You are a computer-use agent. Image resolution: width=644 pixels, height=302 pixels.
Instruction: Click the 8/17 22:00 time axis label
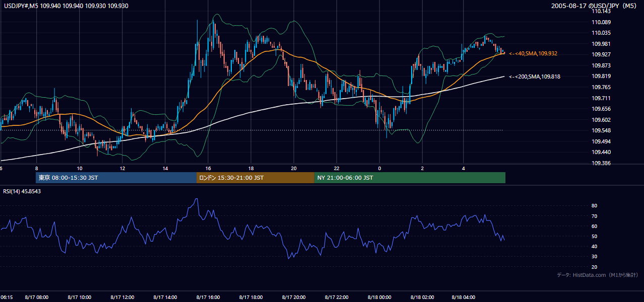pyautogui.click(x=337, y=297)
